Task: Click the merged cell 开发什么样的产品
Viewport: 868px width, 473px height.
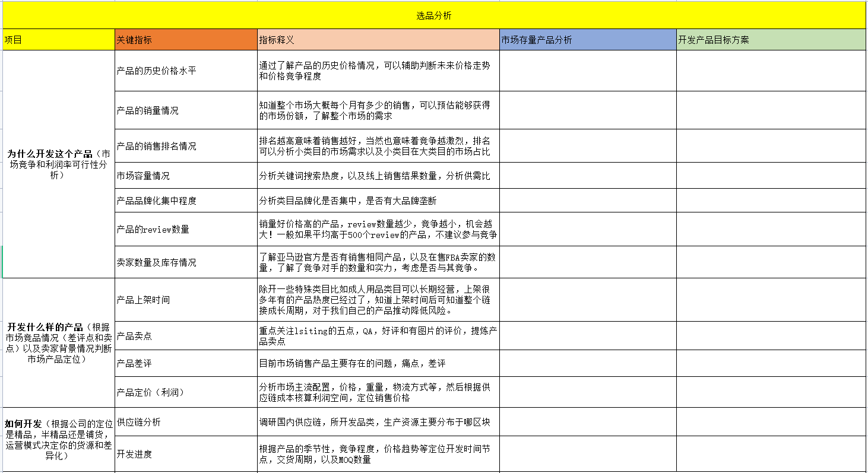Action: pyautogui.click(x=59, y=343)
